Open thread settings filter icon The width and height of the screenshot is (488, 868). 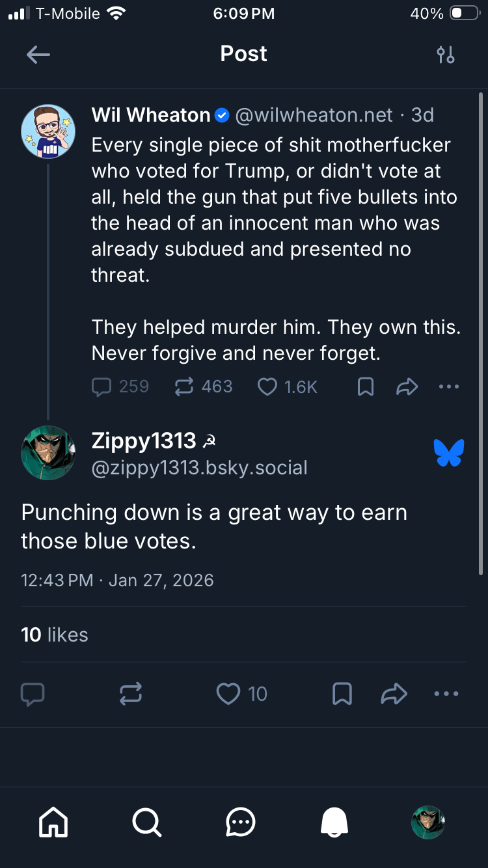(446, 55)
